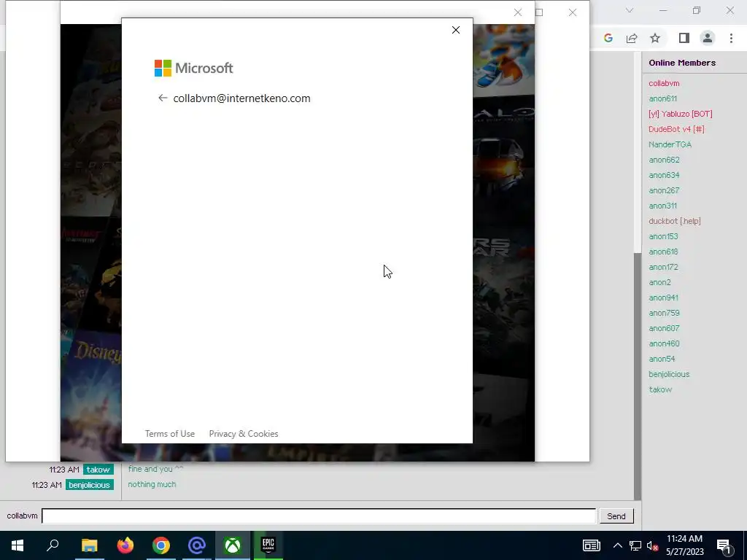Open the browser profile avatar
Screen dimensions: 747x560
pos(708,38)
